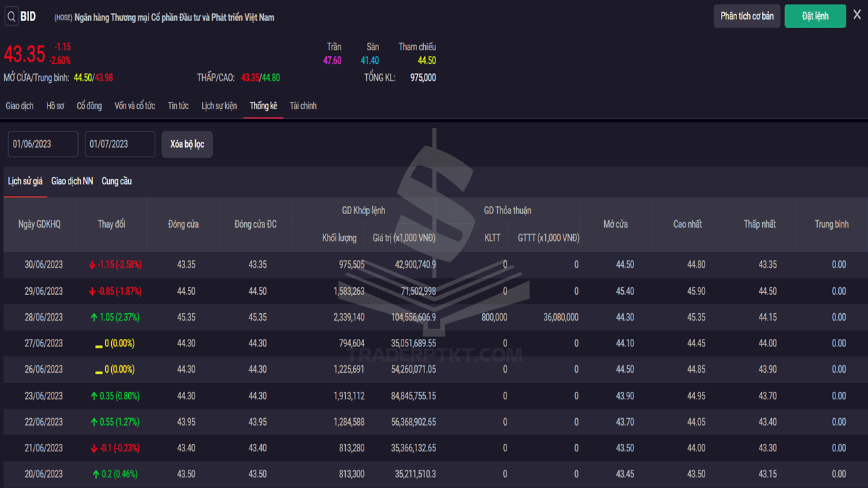This screenshot has height=488, width=868.
Task: Click the Thay đổi column header
Action: (111, 224)
